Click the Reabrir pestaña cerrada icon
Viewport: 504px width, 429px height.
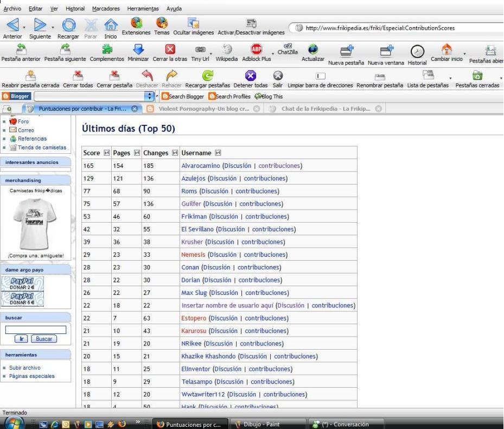click(31, 76)
